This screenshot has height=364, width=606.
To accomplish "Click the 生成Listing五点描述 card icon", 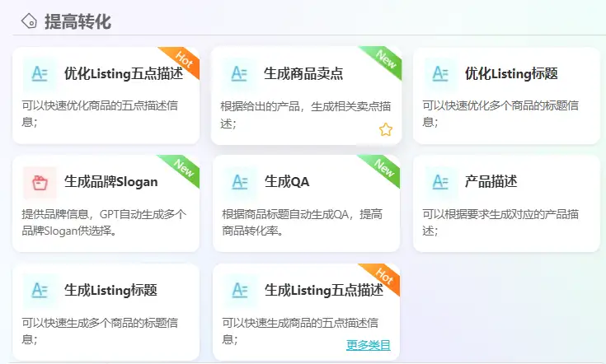I will tap(240, 291).
